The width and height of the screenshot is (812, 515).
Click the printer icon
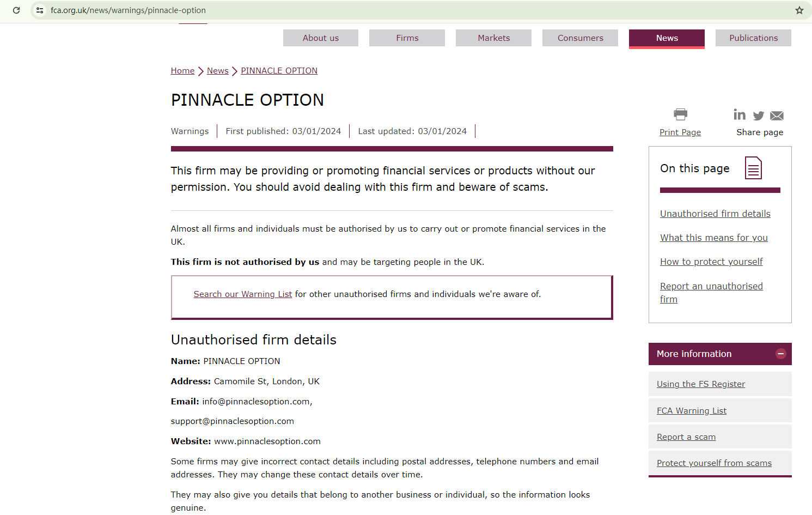click(x=680, y=114)
